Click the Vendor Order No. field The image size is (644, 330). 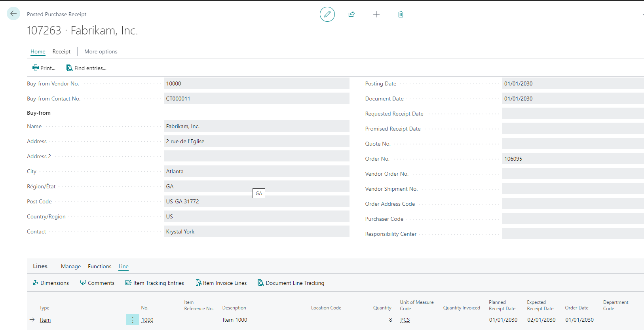tap(573, 174)
